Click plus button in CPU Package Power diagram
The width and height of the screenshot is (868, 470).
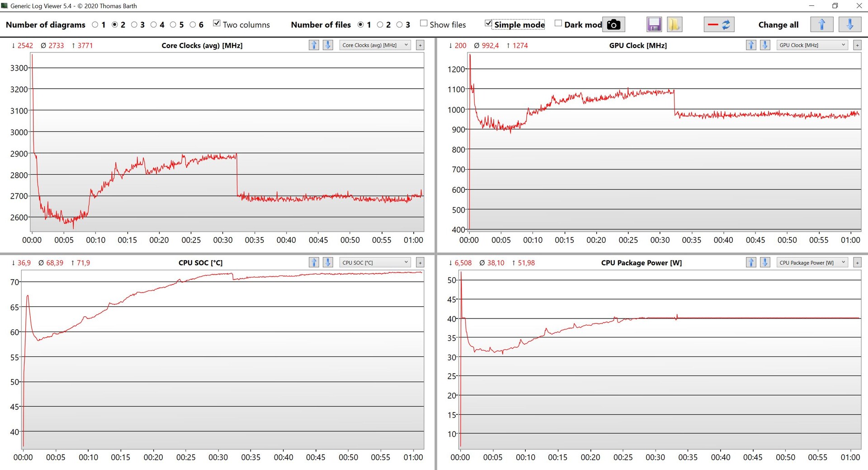tap(857, 263)
